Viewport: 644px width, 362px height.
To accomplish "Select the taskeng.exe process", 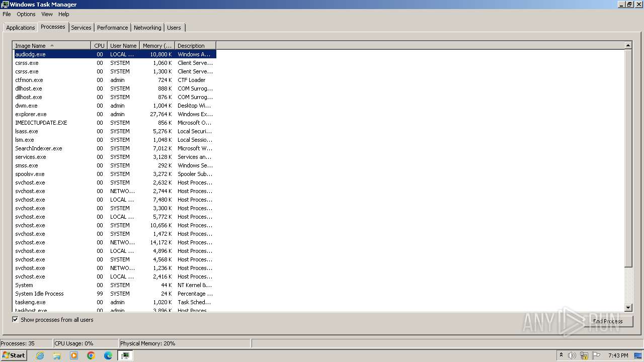I will point(114,302).
